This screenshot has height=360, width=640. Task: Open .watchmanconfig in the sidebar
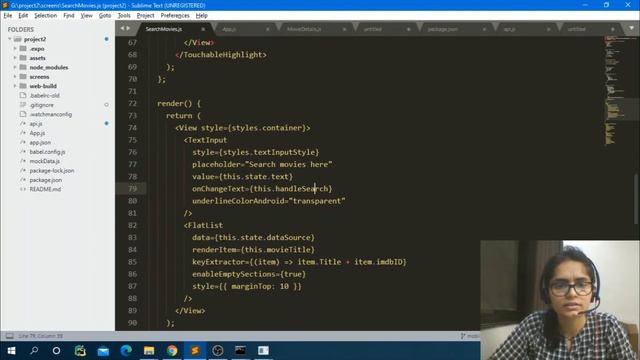[x=51, y=114]
